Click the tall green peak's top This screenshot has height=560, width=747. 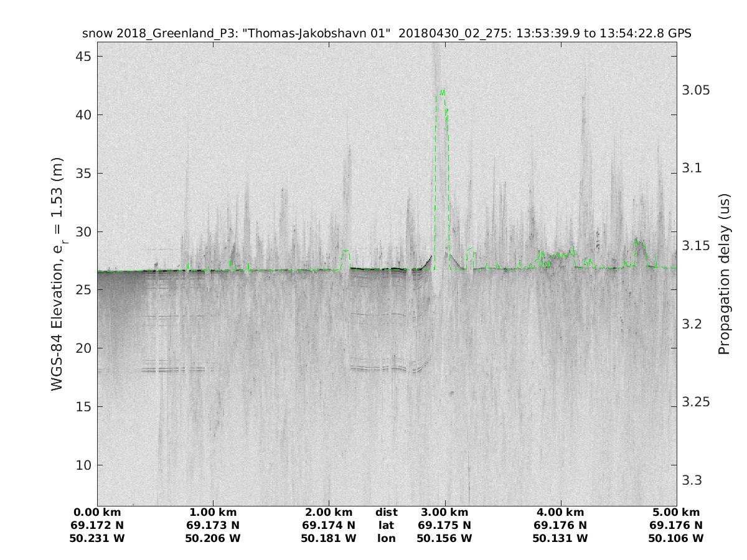click(x=443, y=91)
